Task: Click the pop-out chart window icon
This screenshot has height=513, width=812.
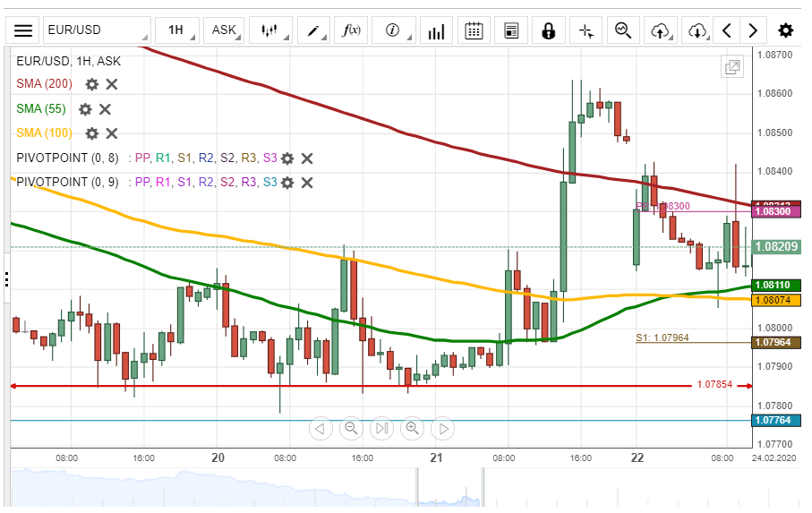Action: tap(732, 67)
